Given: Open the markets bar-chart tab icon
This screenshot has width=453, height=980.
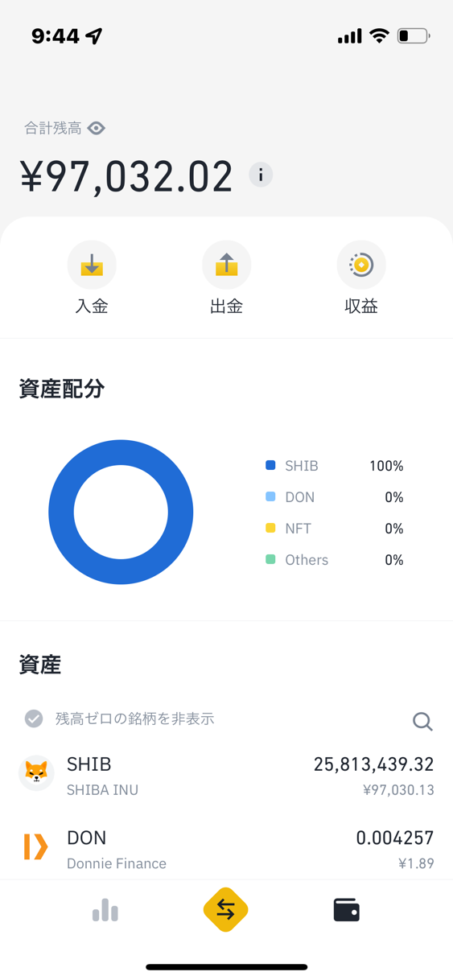Looking at the screenshot, I should [105, 910].
